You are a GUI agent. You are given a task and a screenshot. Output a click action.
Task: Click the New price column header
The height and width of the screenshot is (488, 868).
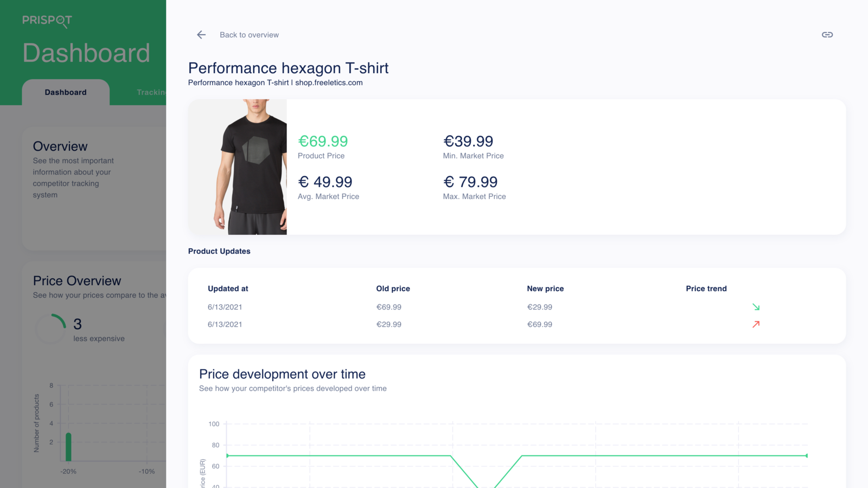pos(545,288)
